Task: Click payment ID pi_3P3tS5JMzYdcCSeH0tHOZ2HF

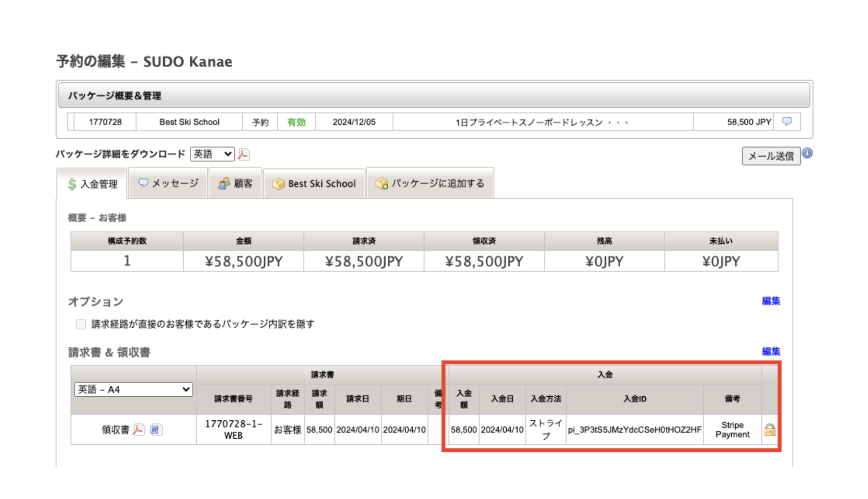Action: [x=634, y=430]
